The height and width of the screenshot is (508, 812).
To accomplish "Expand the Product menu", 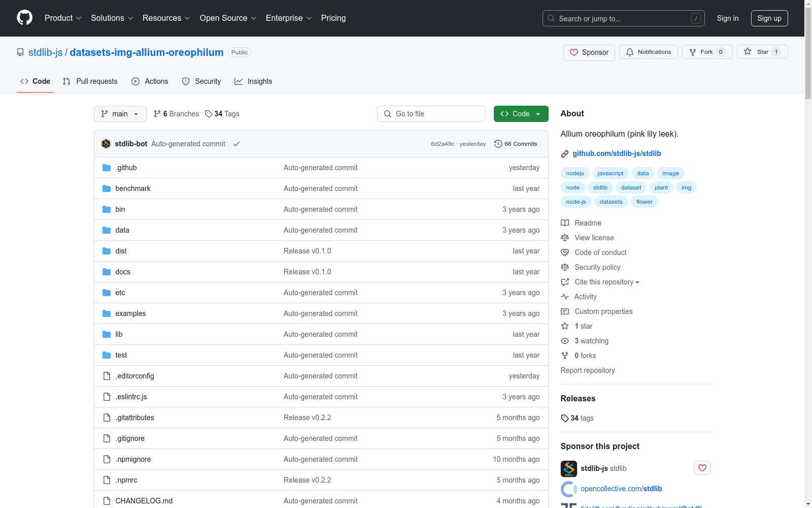I will coord(63,18).
